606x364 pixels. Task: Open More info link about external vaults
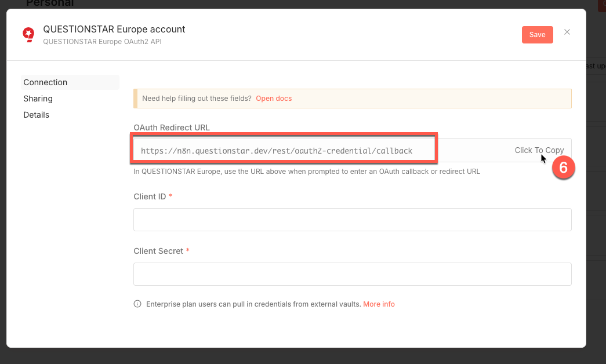point(379,304)
